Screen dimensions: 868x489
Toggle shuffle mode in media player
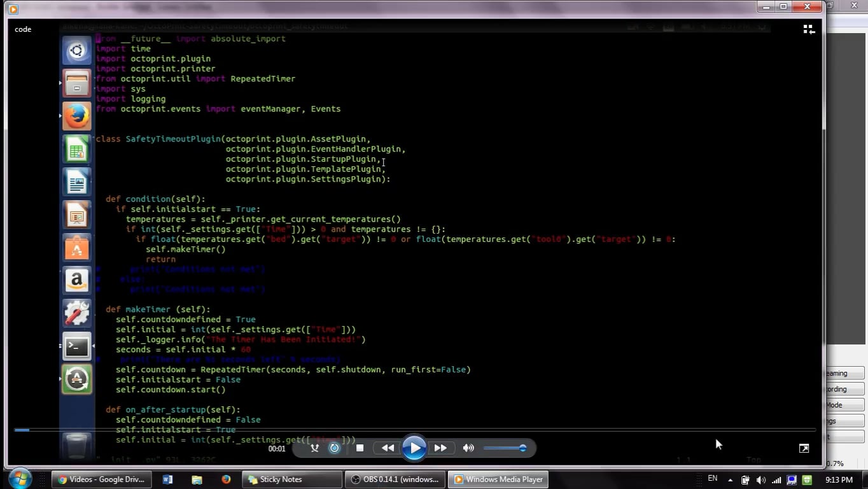[314, 448]
